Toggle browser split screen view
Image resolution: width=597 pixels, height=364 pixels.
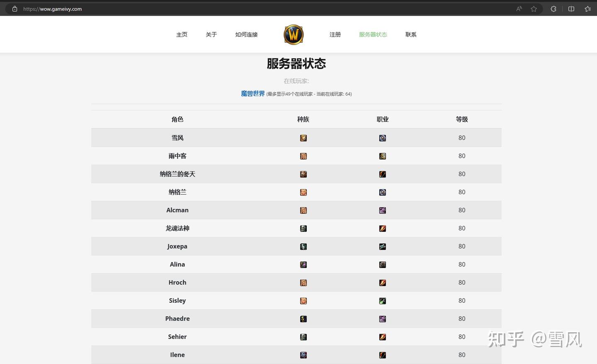571,9
